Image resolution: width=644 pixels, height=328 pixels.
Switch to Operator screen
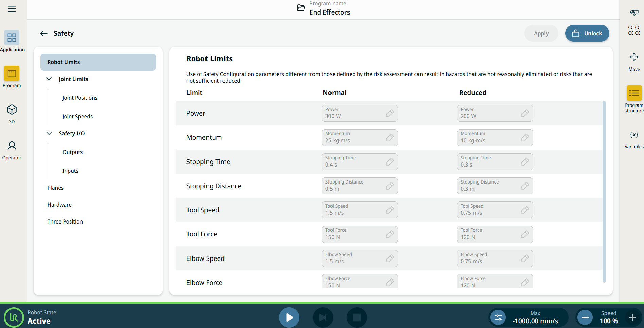tap(12, 146)
